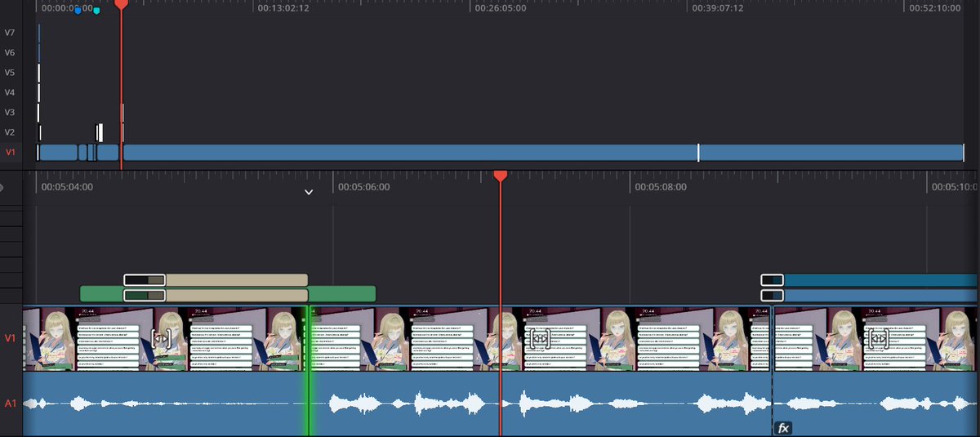Select the V2 track label
The image size is (980, 437).
(10, 132)
